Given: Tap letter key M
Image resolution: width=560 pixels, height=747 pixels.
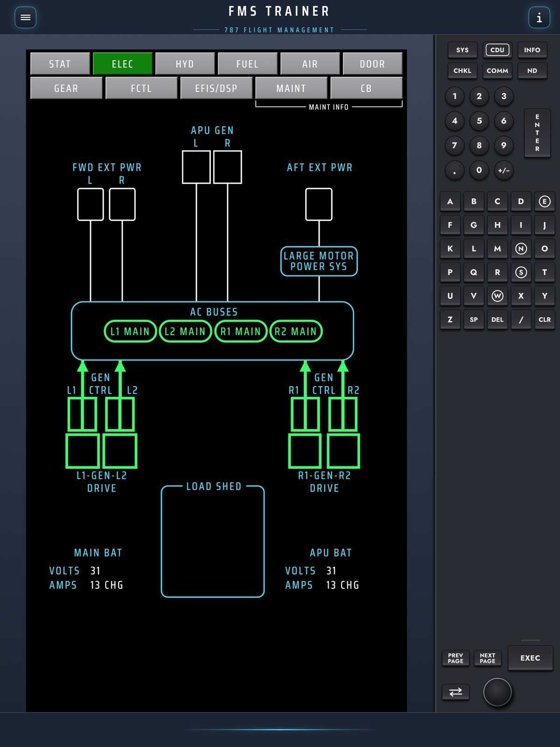Looking at the screenshot, I should [x=497, y=248].
